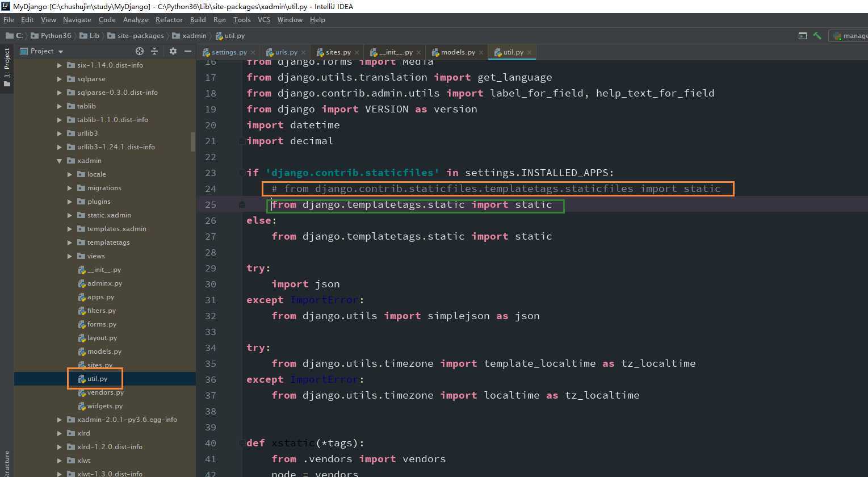Hide the Project panel with minus icon
This screenshot has width=868, height=477.
tap(188, 51)
